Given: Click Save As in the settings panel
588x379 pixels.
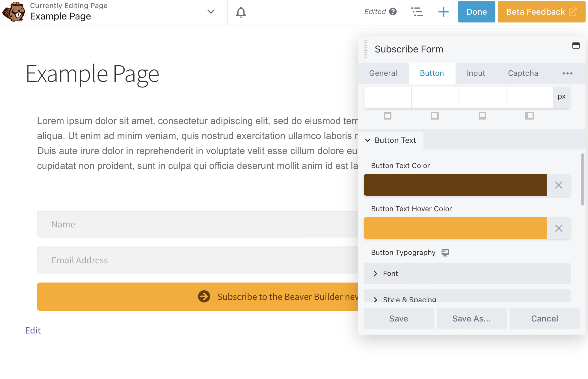Looking at the screenshot, I should 471,318.
